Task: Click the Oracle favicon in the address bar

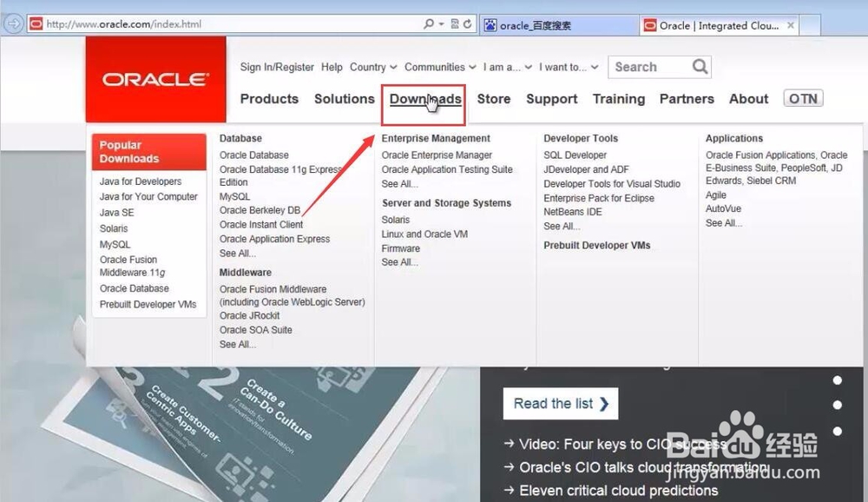Action: [36, 23]
